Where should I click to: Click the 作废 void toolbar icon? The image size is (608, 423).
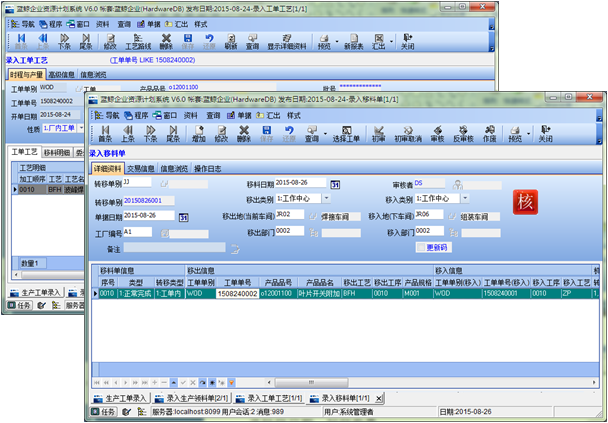[490, 134]
